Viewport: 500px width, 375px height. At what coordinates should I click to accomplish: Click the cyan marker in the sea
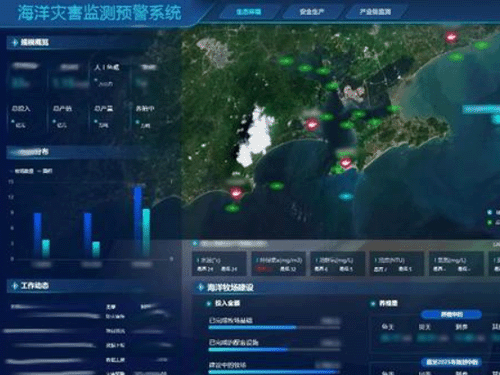tap(346, 196)
